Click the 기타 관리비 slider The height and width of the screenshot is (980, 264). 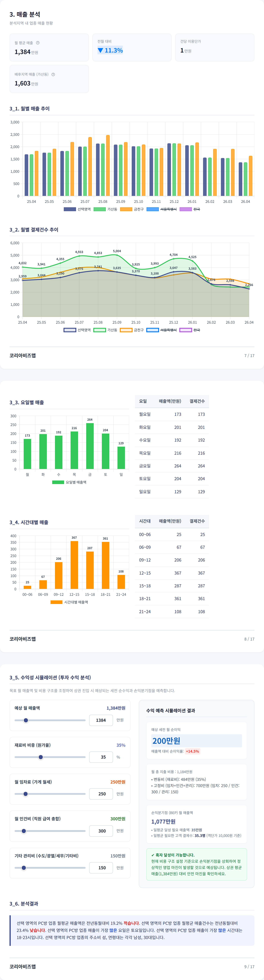pyautogui.click(x=50, y=868)
